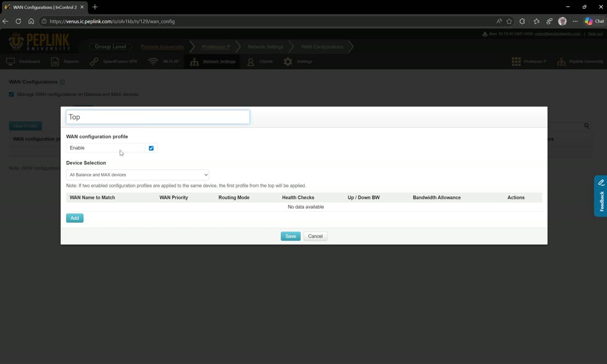Open Reports in navigation bar
The image size is (607, 364).
point(65,62)
